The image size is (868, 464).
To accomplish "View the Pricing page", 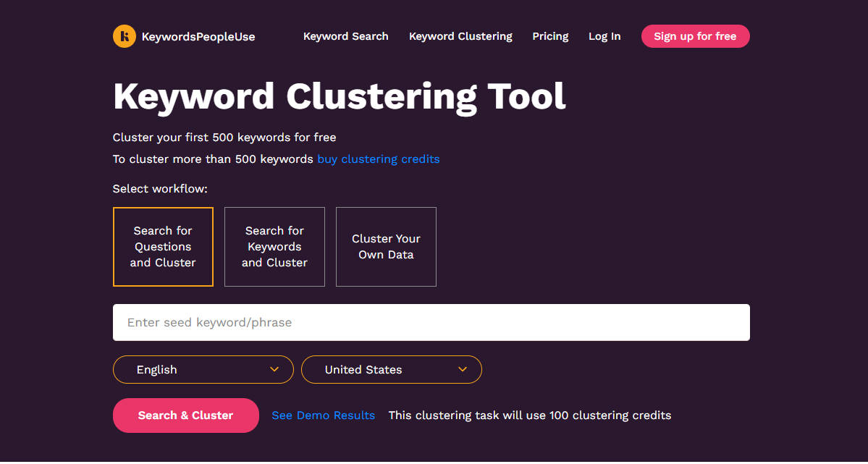I will [x=550, y=36].
